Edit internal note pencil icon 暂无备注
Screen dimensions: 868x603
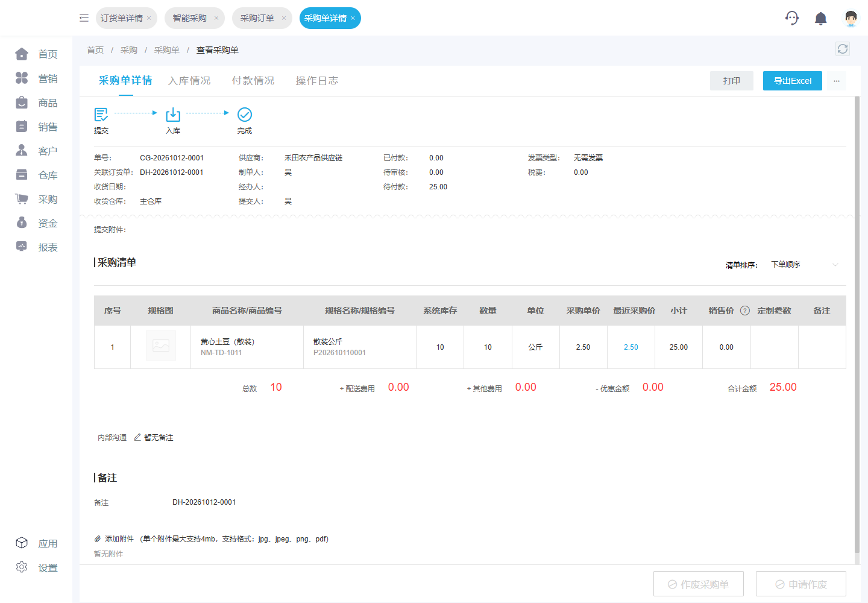pyautogui.click(x=137, y=437)
